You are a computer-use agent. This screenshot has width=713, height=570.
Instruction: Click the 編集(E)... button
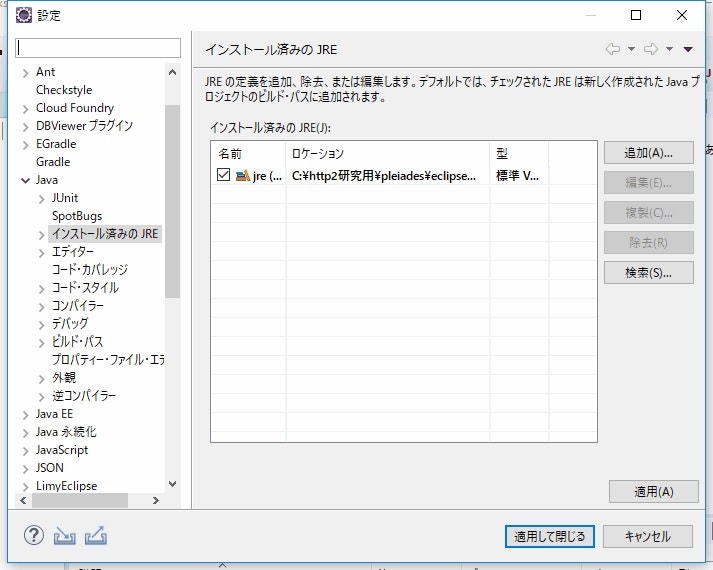[648, 183]
